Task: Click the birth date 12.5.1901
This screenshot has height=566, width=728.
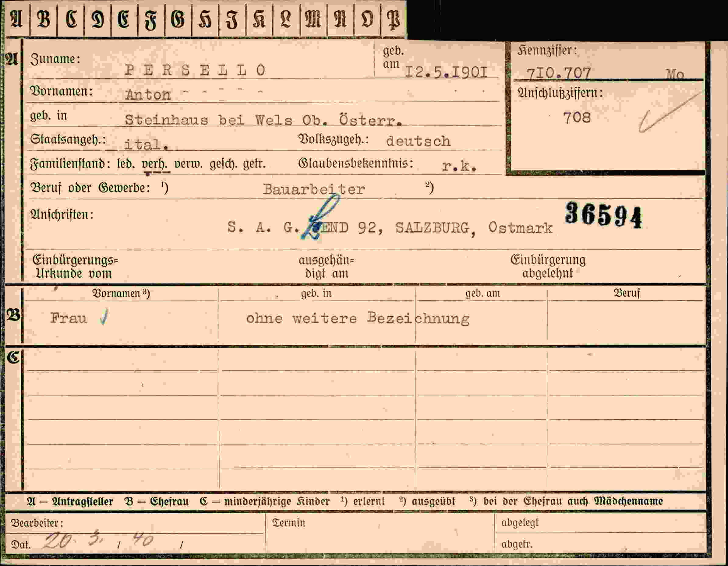Action: click(446, 72)
